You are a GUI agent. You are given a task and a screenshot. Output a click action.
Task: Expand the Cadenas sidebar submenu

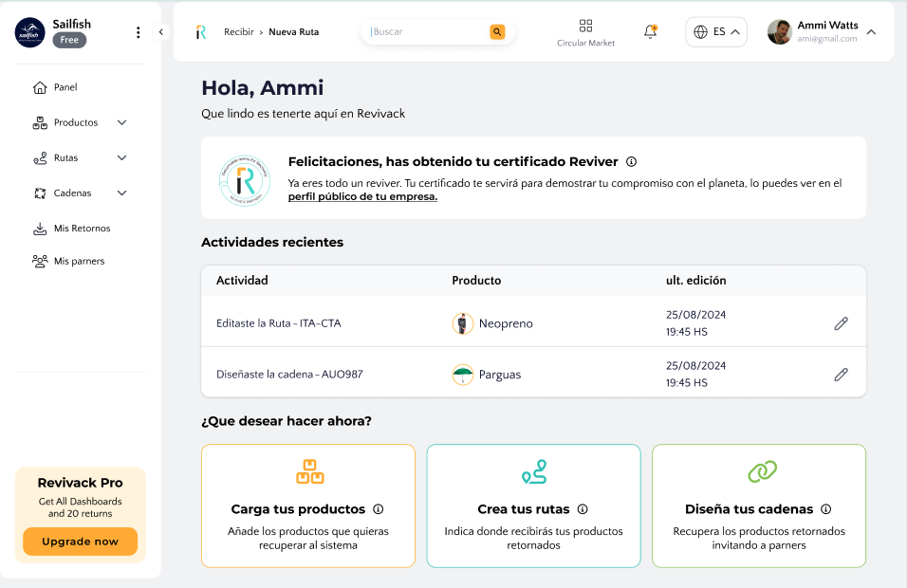click(121, 193)
